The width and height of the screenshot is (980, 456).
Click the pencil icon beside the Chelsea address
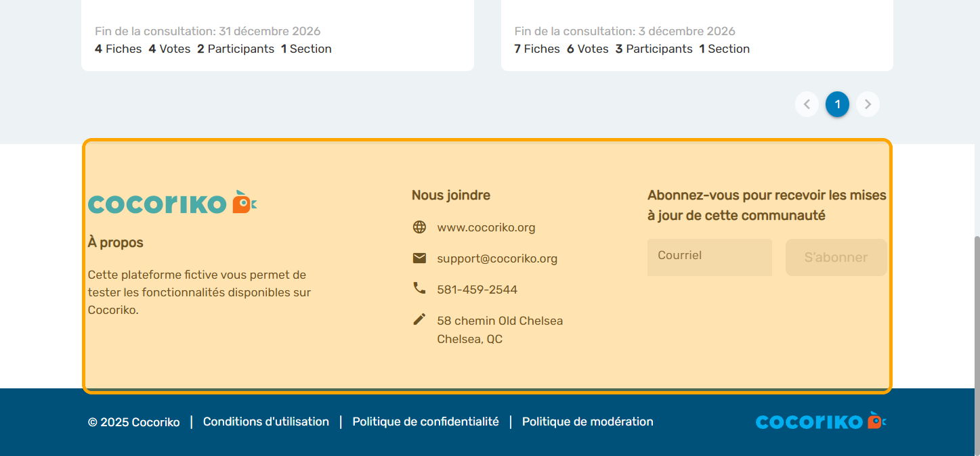(419, 319)
